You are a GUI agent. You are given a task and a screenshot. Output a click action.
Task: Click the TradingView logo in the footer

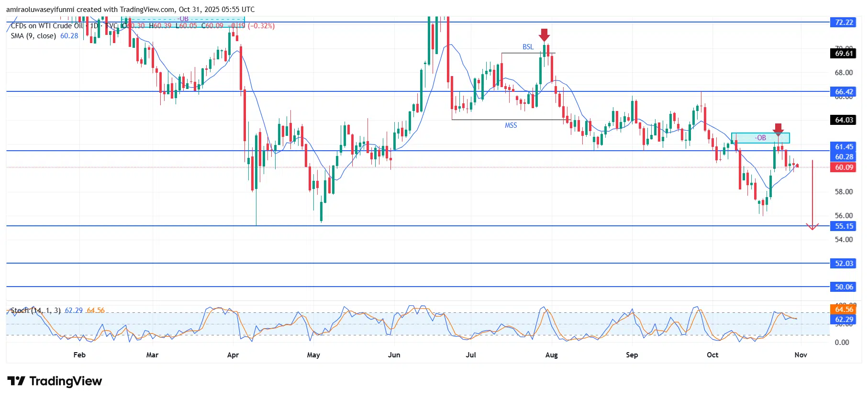tap(55, 381)
